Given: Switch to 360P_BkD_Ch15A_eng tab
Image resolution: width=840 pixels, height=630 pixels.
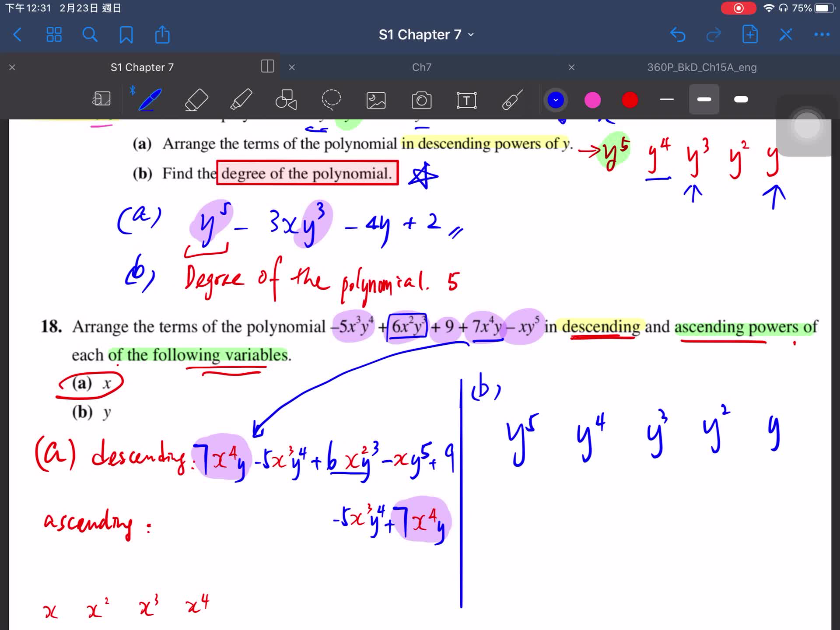Looking at the screenshot, I should click(701, 67).
